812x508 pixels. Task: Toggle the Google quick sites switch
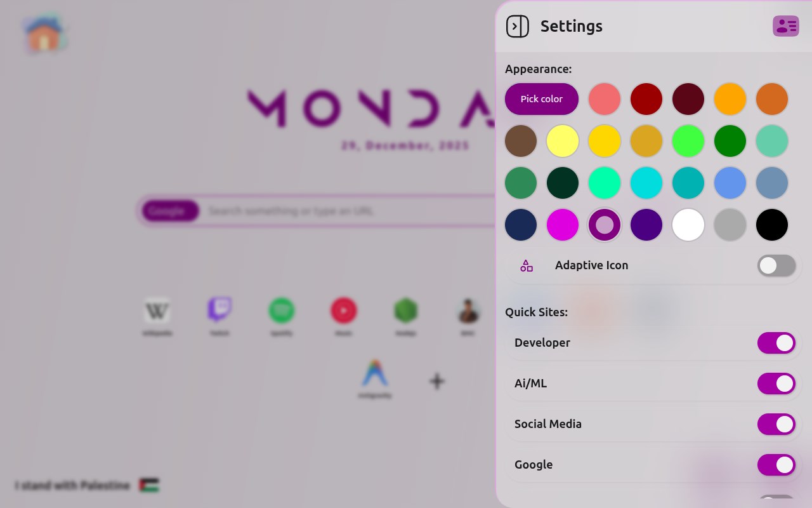(776, 465)
